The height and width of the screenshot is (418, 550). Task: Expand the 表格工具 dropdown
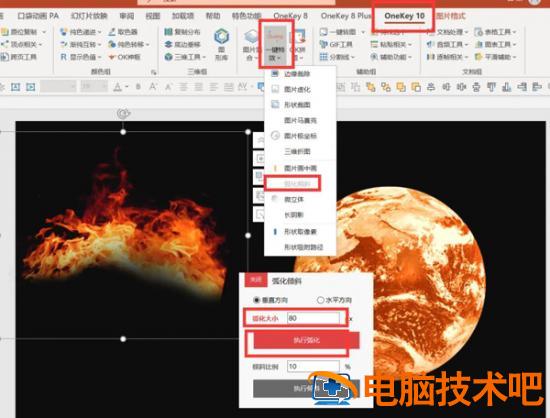click(514, 32)
